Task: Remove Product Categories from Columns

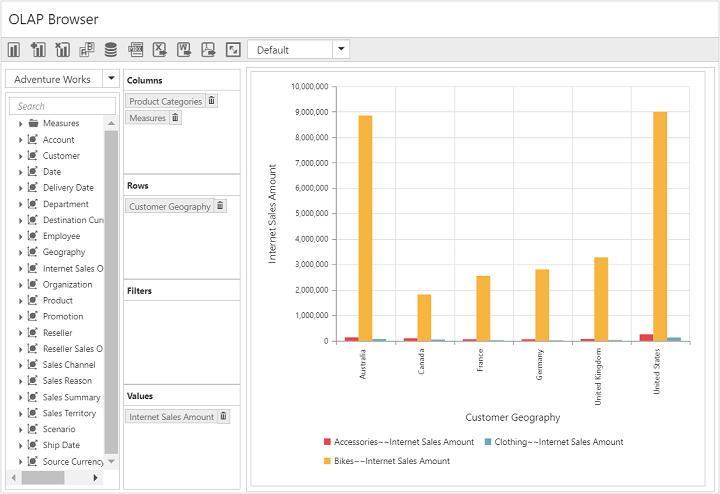Action: point(211,101)
